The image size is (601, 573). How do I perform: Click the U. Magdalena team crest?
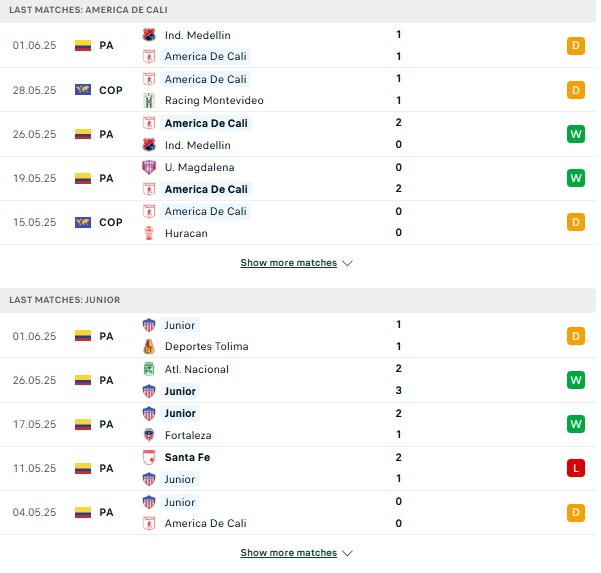pyautogui.click(x=149, y=167)
